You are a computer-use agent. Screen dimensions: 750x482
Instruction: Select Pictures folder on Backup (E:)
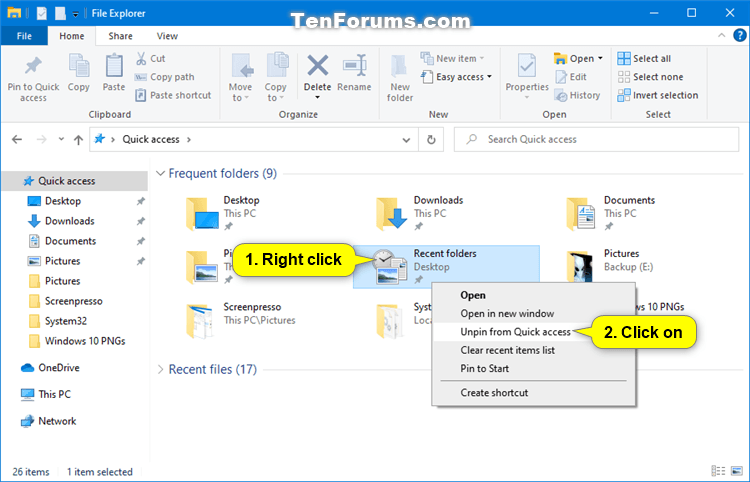click(x=610, y=266)
